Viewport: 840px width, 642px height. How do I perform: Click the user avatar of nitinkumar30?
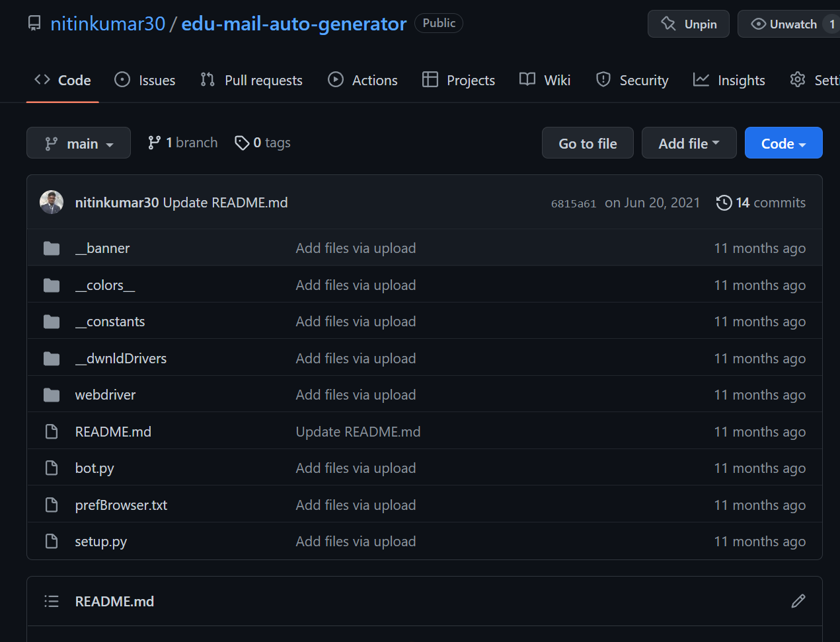click(x=52, y=202)
